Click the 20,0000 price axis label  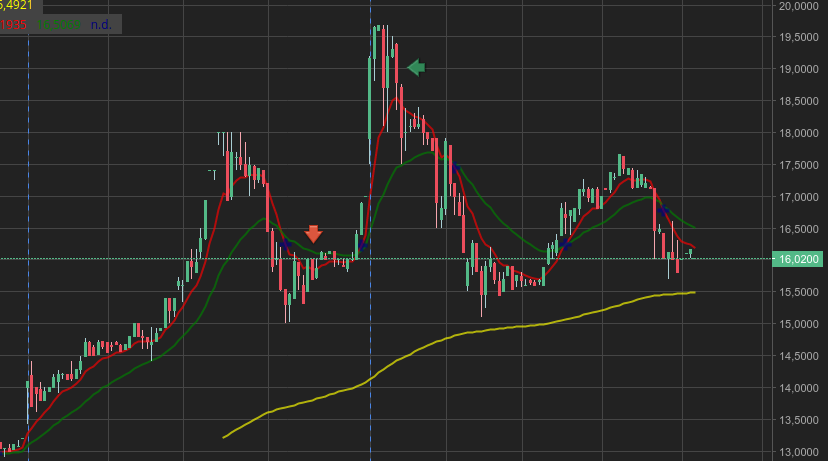[x=800, y=5]
